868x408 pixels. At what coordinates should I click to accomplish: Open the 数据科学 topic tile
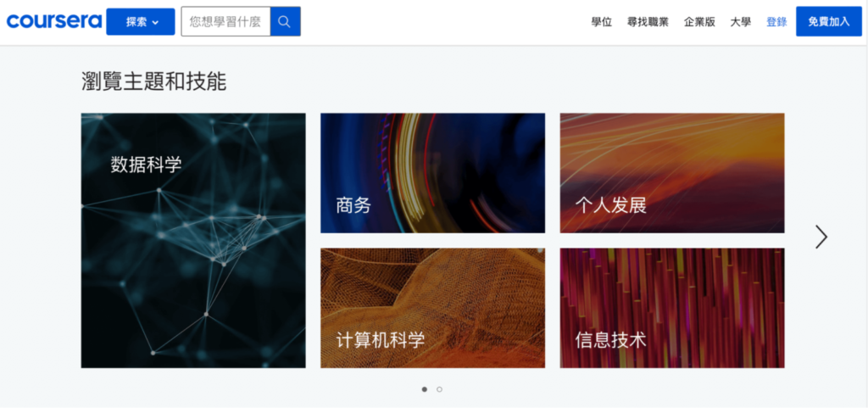click(x=193, y=240)
